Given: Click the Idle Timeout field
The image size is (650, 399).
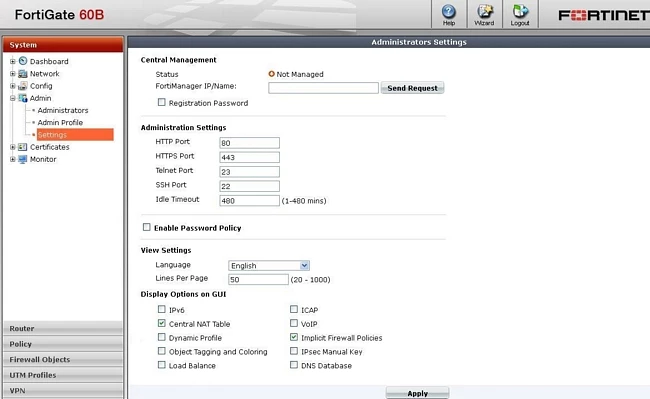Looking at the screenshot, I should 250,201.
